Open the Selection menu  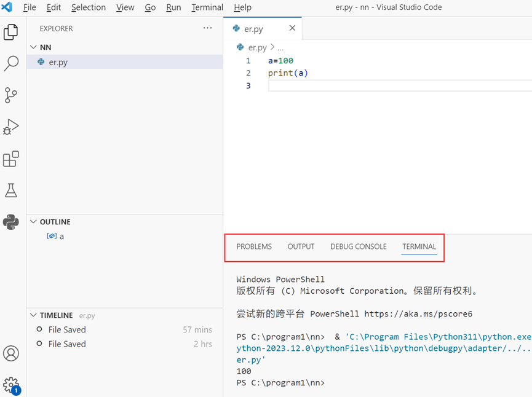pyautogui.click(x=89, y=7)
